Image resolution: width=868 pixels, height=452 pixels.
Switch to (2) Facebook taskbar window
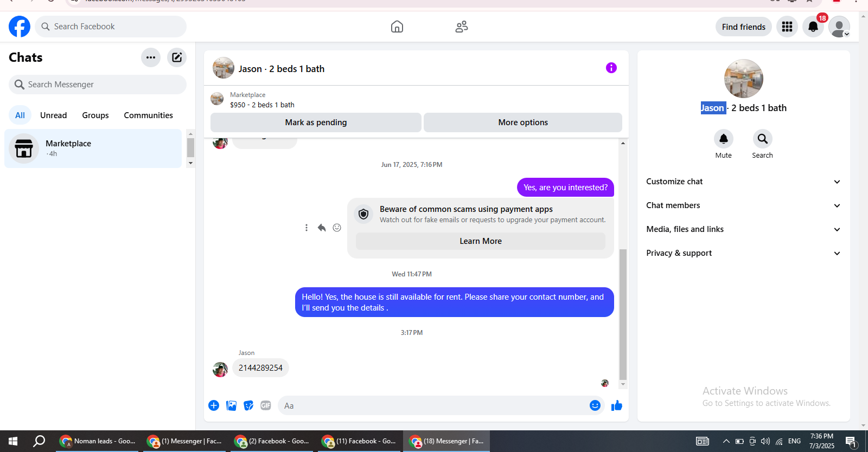(273, 441)
